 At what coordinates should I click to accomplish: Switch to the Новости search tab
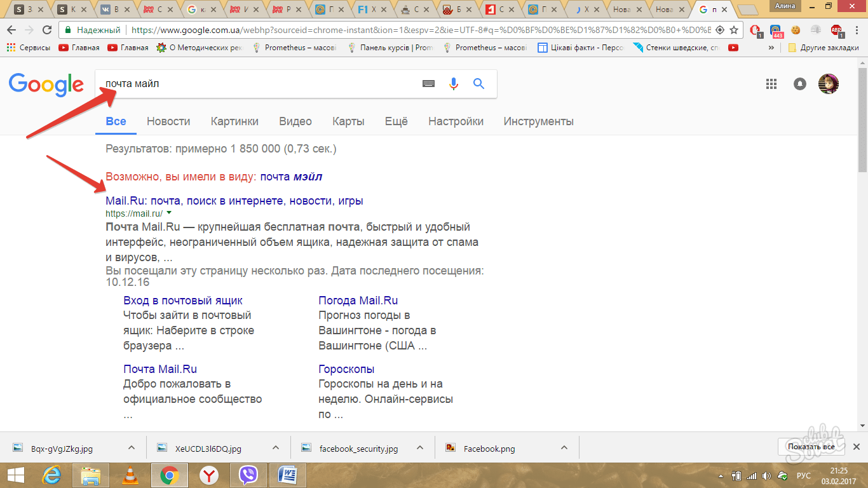pyautogui.click(x=168, y=121)
